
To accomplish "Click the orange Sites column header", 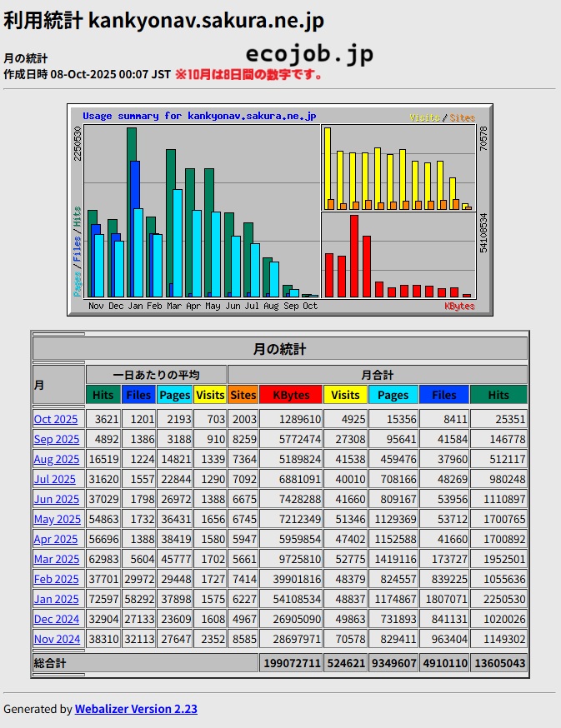I will pyautogui.click(x=243, y=395).
